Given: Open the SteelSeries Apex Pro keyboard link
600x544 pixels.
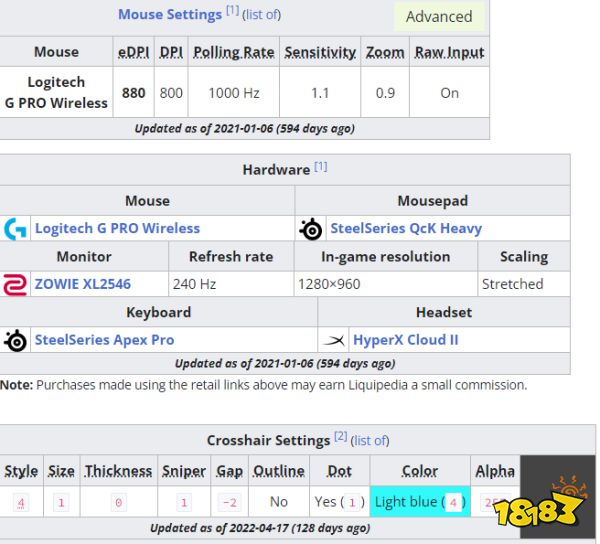Looking at the screenshot, I should point(104,340).
